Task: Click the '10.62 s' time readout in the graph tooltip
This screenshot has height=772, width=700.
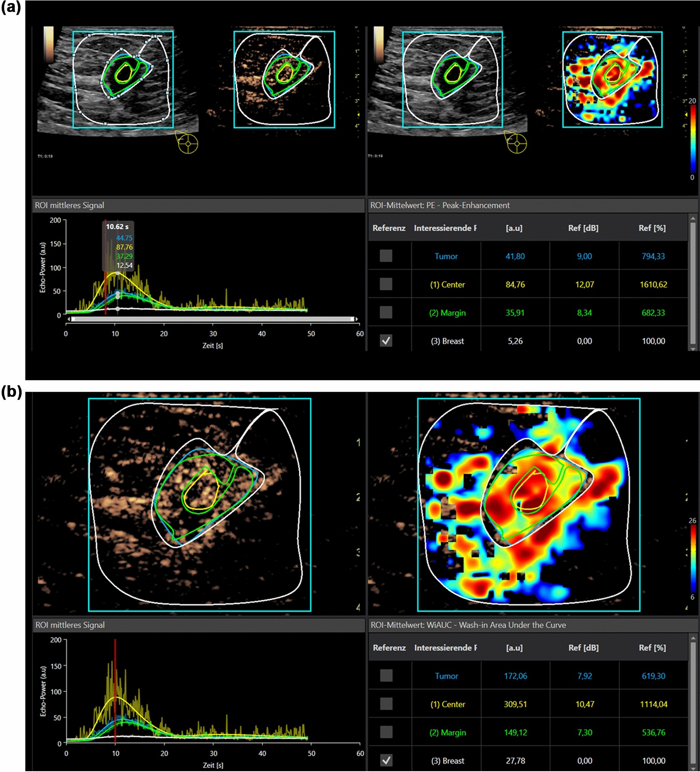Action: tap(117, 227)
